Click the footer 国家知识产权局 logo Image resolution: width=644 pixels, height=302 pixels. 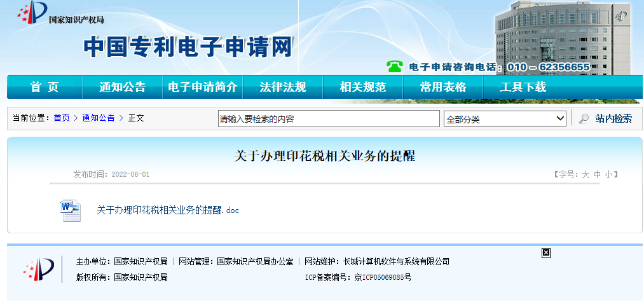click(39, 269)
